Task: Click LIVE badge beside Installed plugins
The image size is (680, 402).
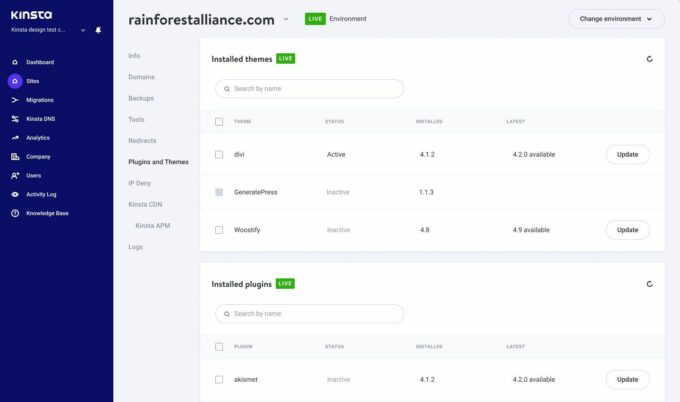Action: 285,284
